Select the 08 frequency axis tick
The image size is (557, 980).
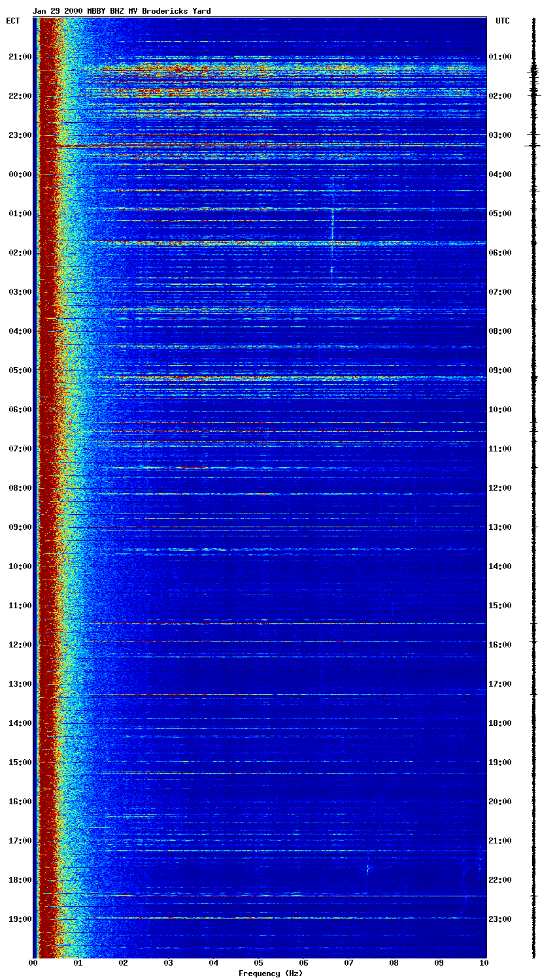tap(394, 963)
